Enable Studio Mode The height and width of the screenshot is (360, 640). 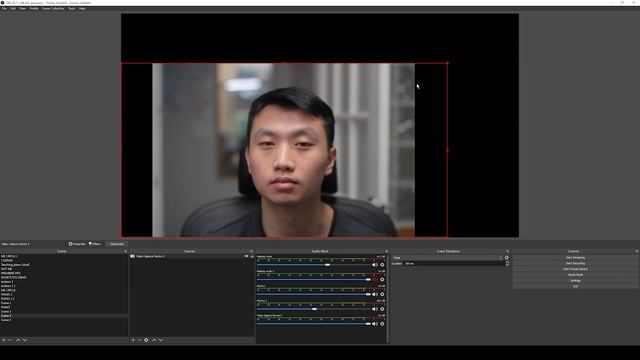coord(575,275)
